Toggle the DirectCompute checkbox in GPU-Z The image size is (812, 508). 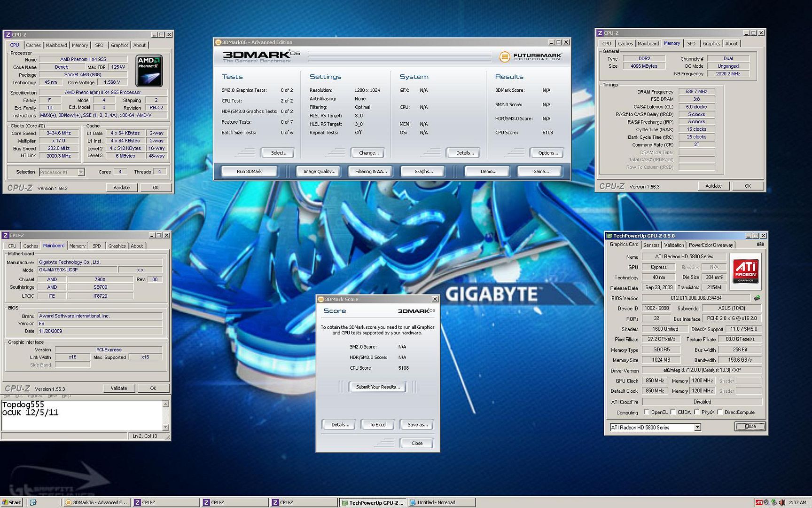tap(720, 412)
